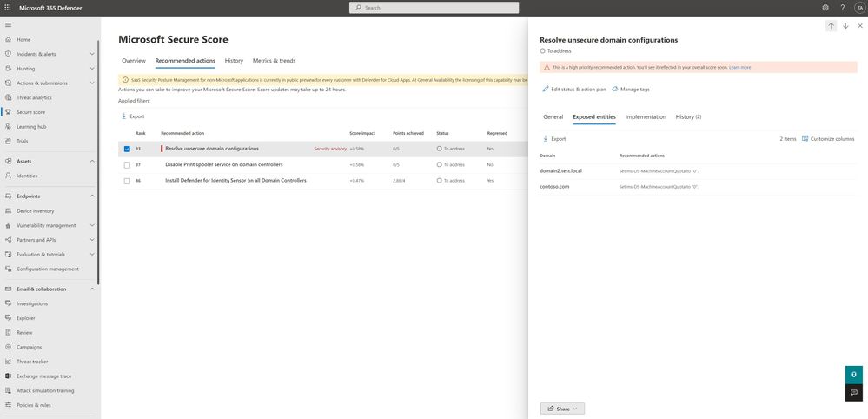
Task: Click Edit status & action plan
Action: (x=574, y=90)
